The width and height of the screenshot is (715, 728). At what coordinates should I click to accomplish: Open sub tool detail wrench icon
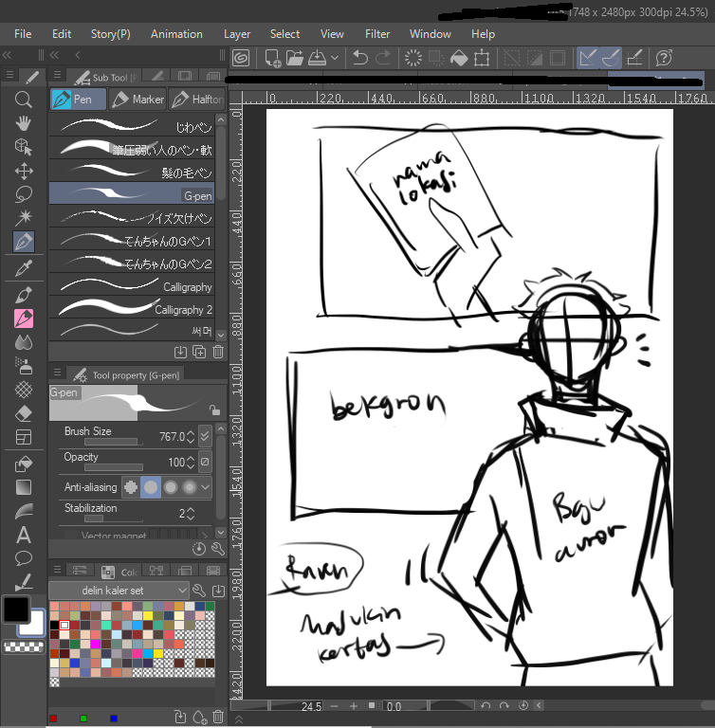[x=218, y=549]
